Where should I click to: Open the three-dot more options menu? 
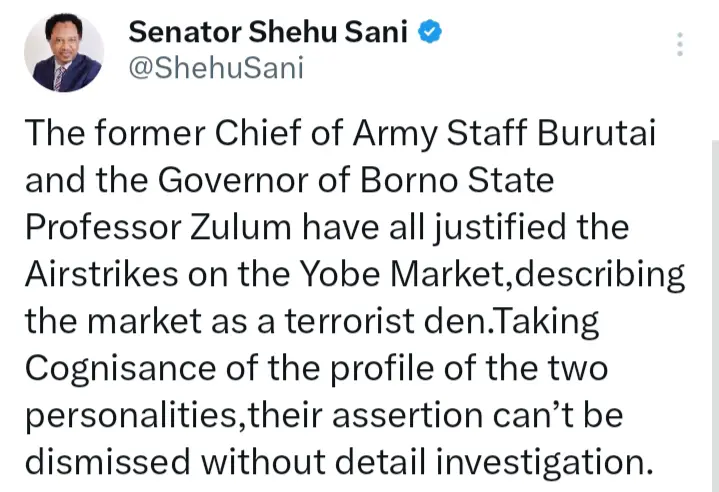click(680, 44)
